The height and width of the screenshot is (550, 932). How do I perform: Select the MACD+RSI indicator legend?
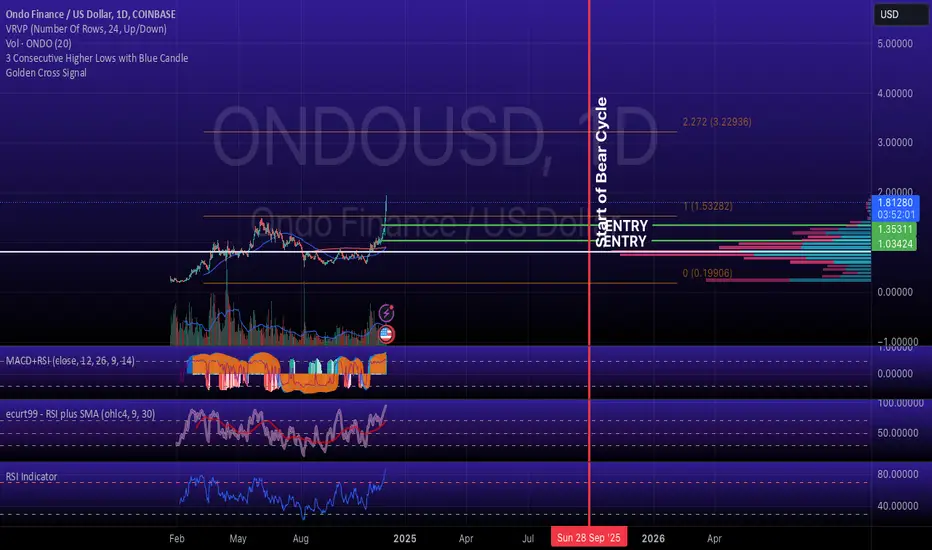click(70, 361)
